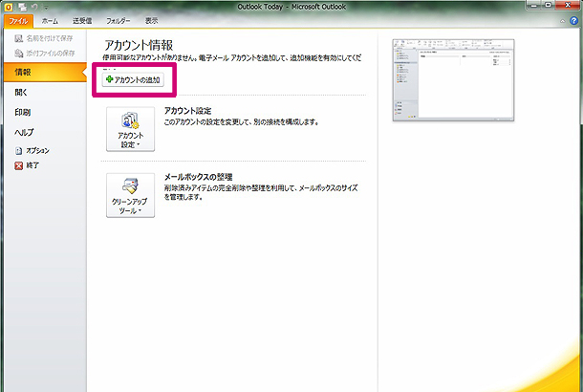
Task: Open the クリーンアップ ツール dropdown button
Action: pyautogui.click(x=130, y=195)
